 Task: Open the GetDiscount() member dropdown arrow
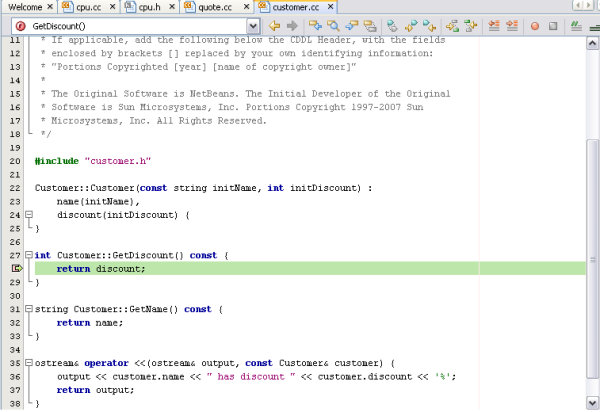(x=253, y=26)
